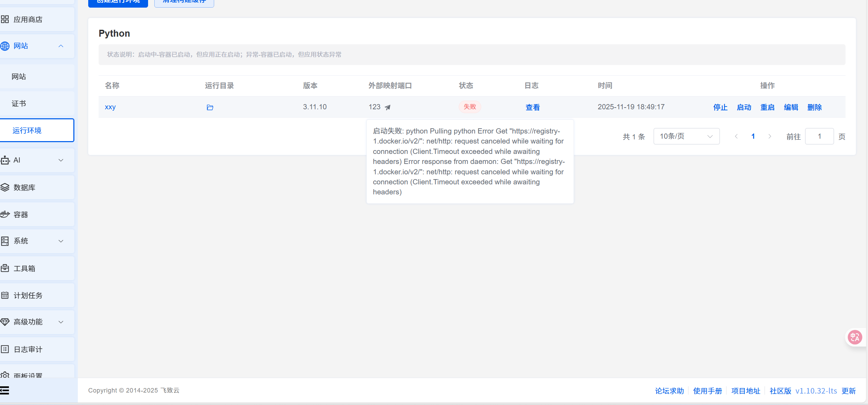Click the 重启 action for xxy
The height and width of the screenshot is (405, 868).
pyautogui.click(x=767, y=107)
